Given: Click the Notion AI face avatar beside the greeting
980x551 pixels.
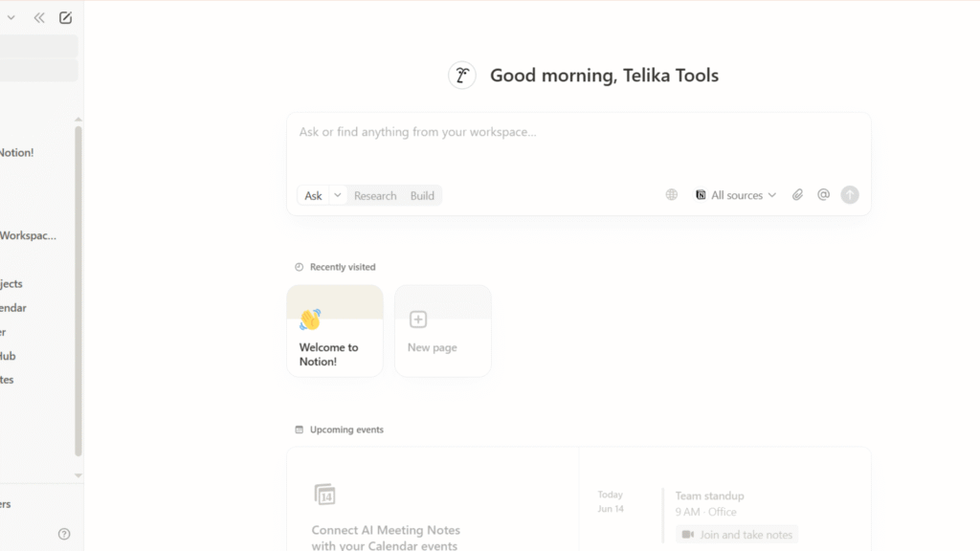Looking at the screenshot, I should pyautogui.click(x=462, y=76).
